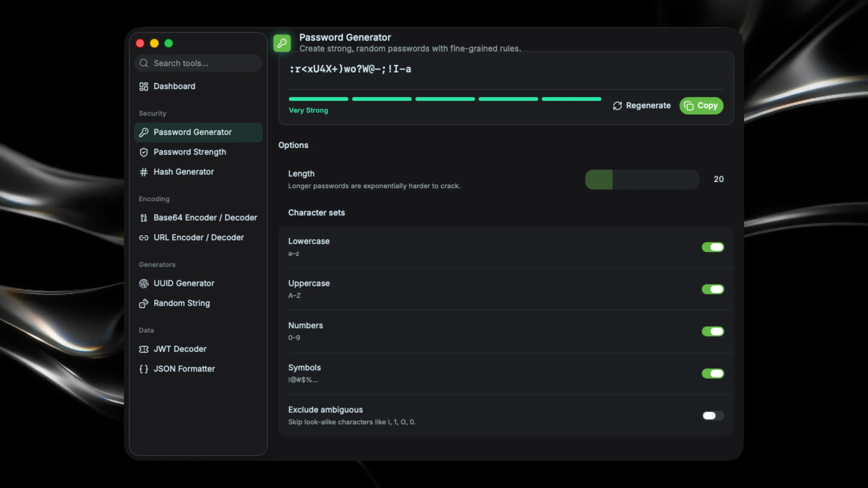Image resolution: width=868 pixels, height=488 pixels.
Task: Click 'Longer passwords are exponentially harder' text
Action: [374, 186]
